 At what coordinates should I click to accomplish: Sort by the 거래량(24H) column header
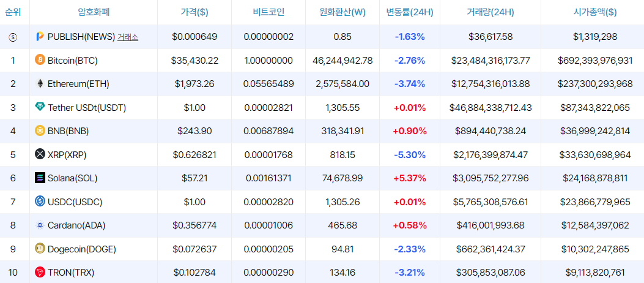[490, 12]
